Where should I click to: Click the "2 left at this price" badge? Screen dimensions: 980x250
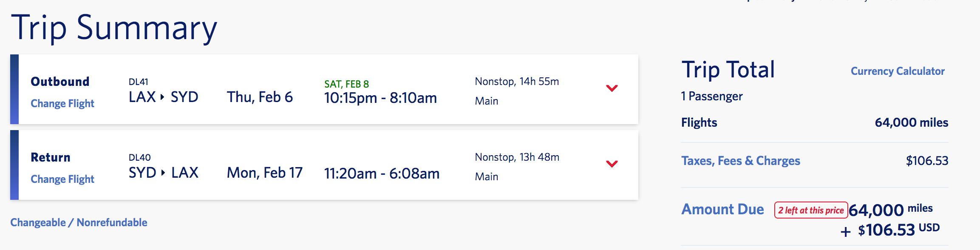click(x=811, y=210)
